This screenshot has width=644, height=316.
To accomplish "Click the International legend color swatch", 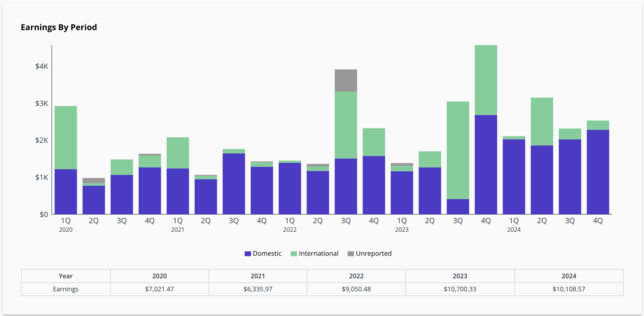I will 294,254.
